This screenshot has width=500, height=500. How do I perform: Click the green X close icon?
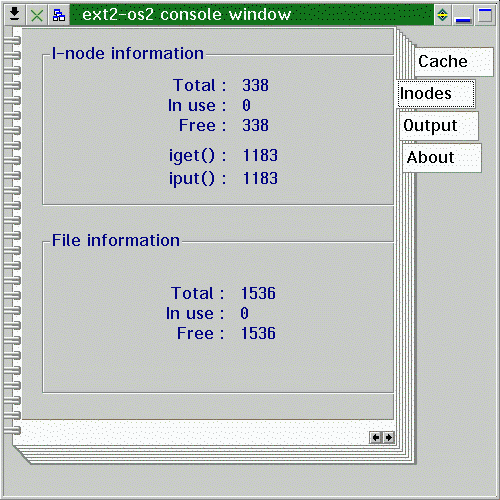coord(37,15)
